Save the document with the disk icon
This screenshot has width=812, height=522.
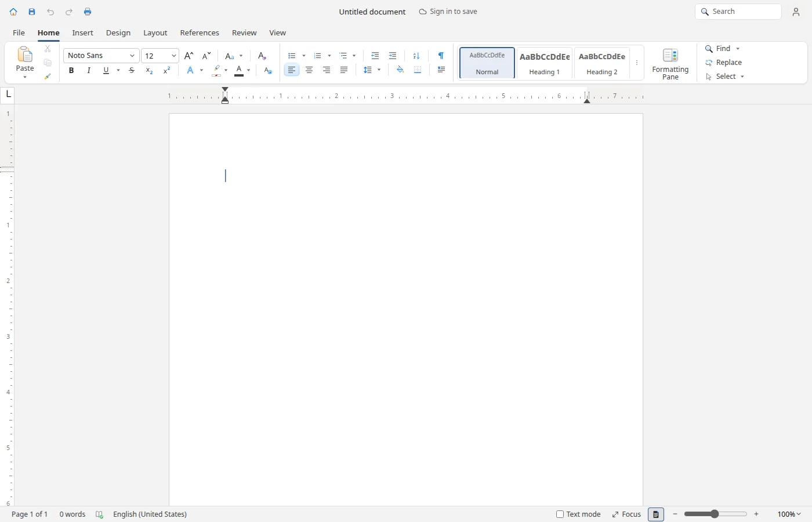(x=32, y=12)
